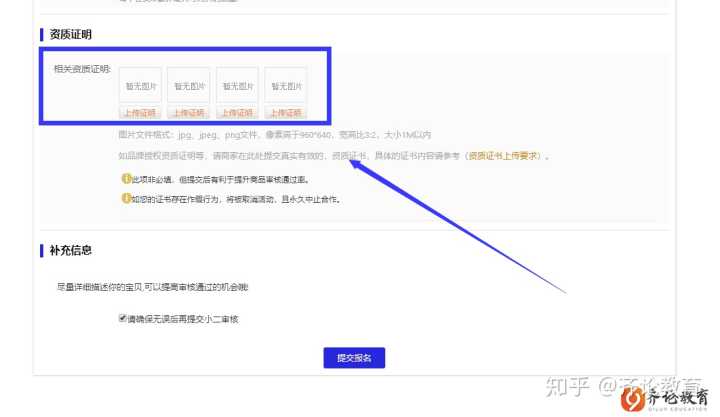Click the 图片文件格式 jpg jpeg png hint text
Viewport: 720px width, 417px height.
coord(275,135)
